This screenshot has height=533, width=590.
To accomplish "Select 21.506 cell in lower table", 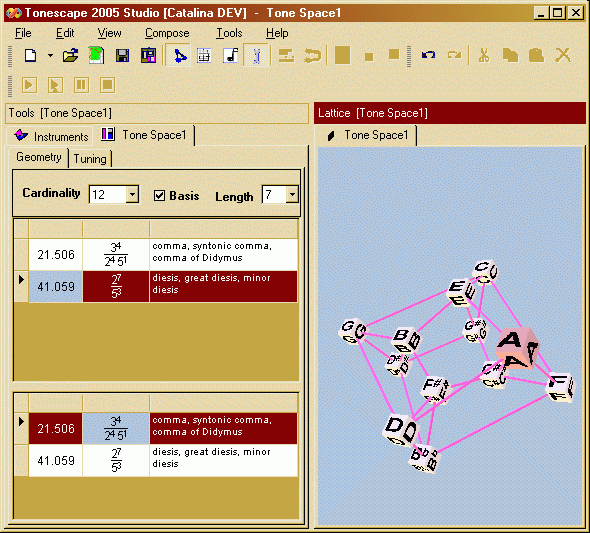I will click(56, 428).
